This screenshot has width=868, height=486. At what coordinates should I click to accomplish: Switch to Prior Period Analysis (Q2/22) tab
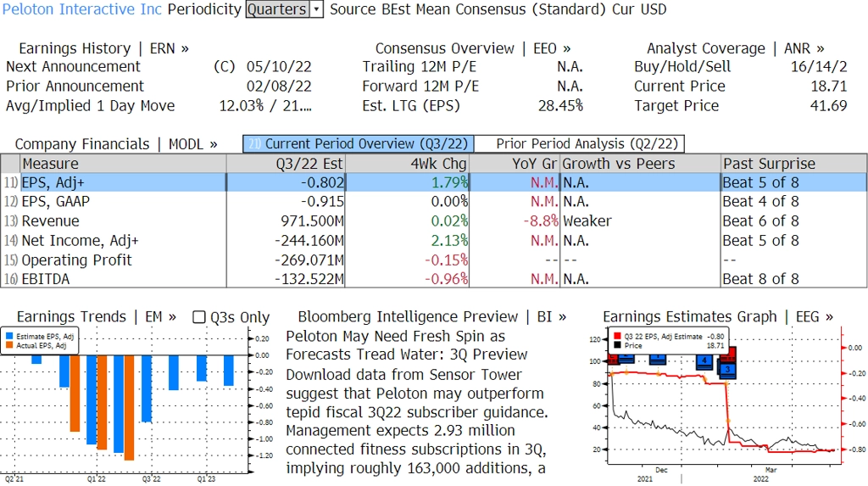tap(580, 144)
